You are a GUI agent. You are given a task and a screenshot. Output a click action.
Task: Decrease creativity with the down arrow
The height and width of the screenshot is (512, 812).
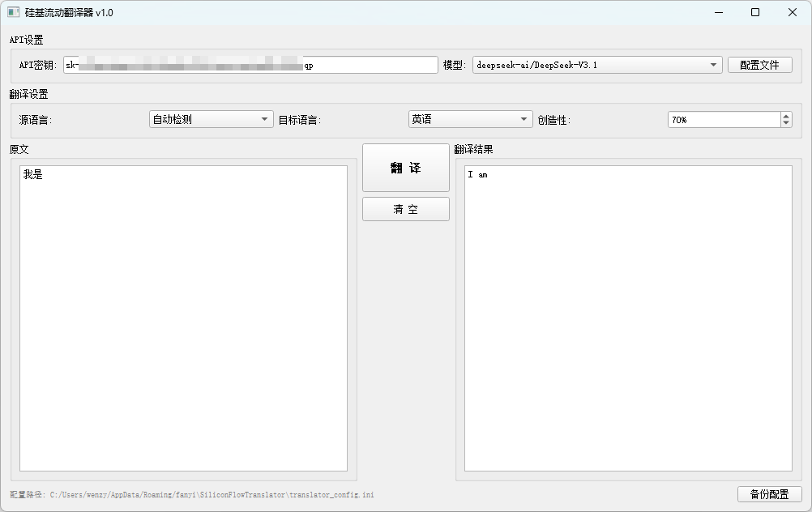(x=786, y=123)
